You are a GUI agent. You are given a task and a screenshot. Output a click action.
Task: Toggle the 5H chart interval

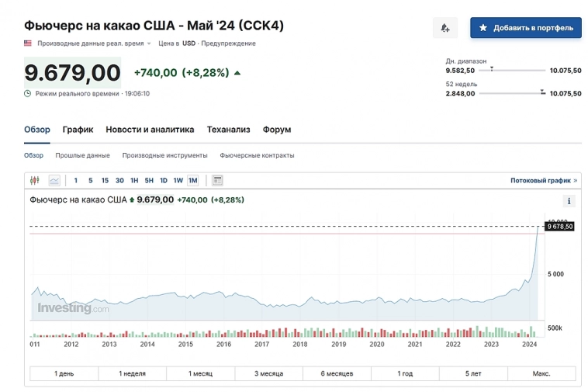149,180
